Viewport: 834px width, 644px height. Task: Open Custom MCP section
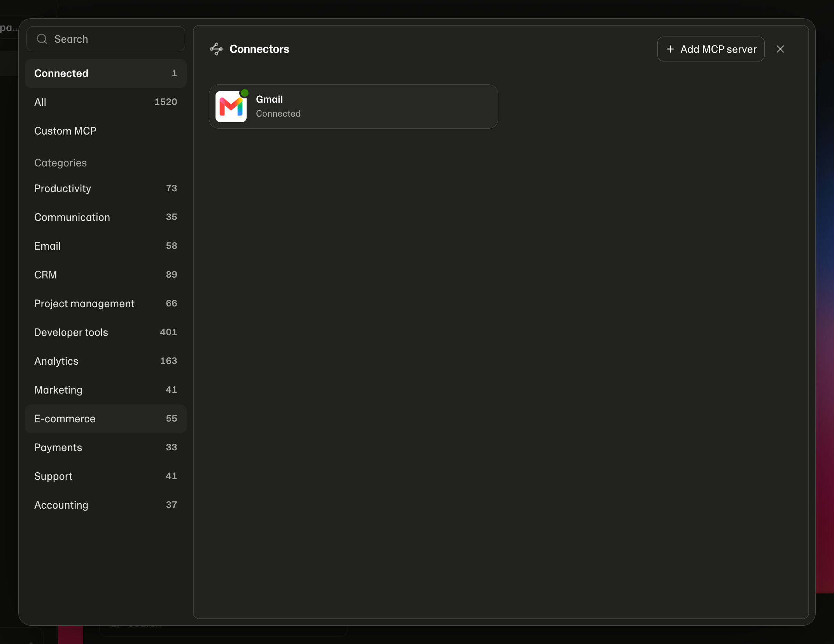click(x=106, y=131)
